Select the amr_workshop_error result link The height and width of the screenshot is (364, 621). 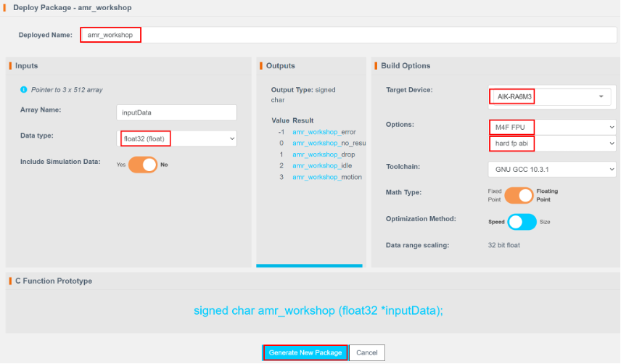pyautogui.click(x=325, y=132)
